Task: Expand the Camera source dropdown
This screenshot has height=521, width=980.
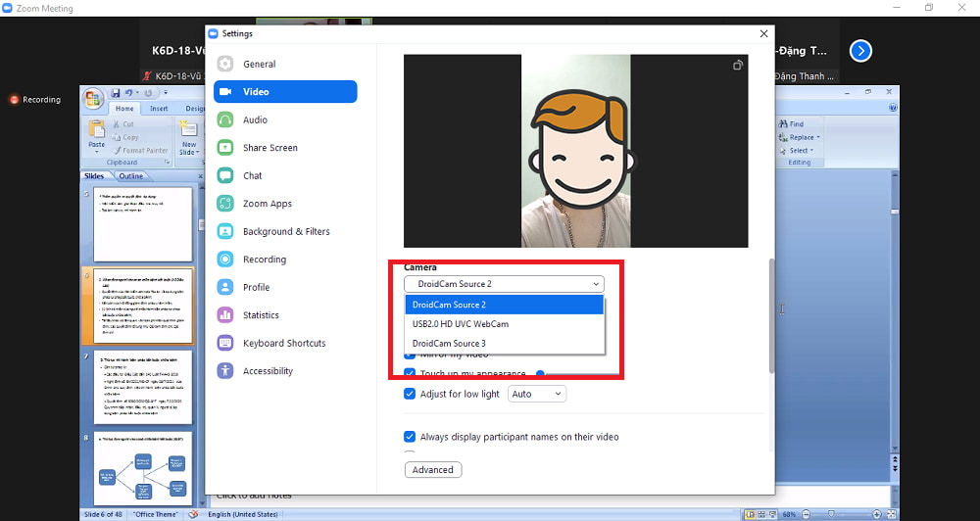Action: pos(504,284)
